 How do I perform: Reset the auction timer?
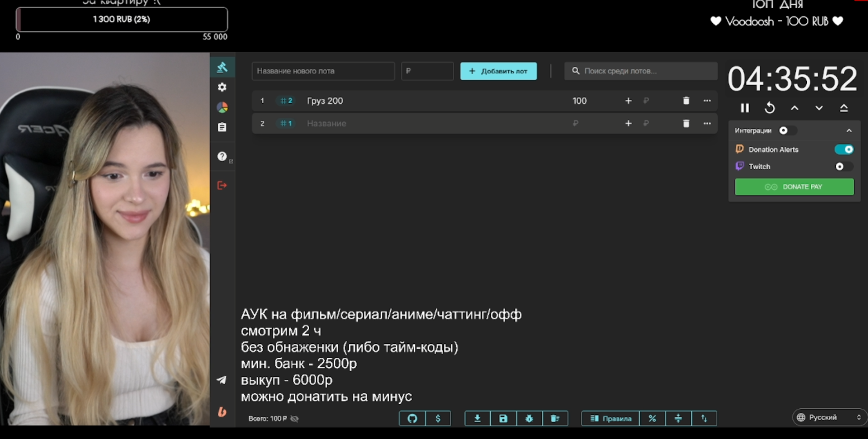[x=770, y=108]
